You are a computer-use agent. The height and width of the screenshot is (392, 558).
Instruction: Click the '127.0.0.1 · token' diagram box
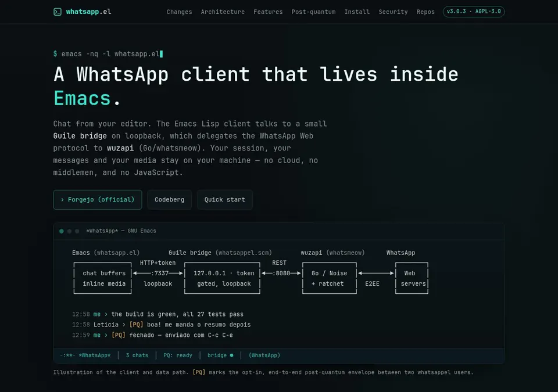(223, 278)
